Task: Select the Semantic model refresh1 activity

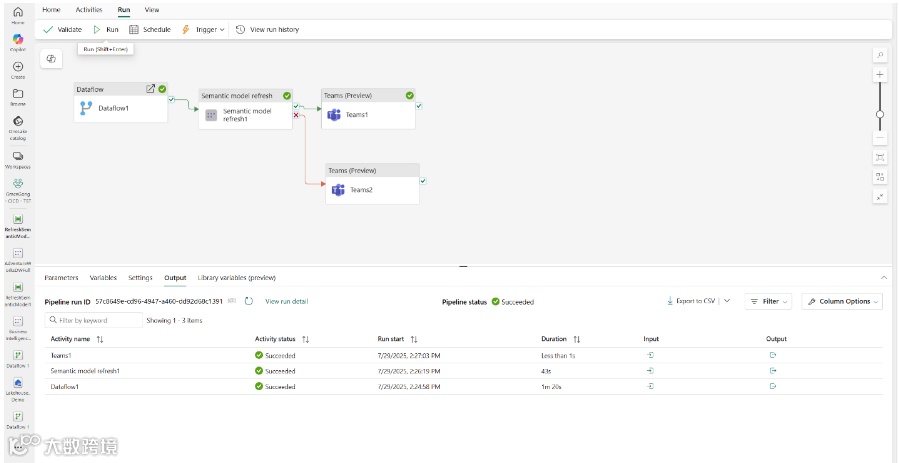Action: (245, 109)
